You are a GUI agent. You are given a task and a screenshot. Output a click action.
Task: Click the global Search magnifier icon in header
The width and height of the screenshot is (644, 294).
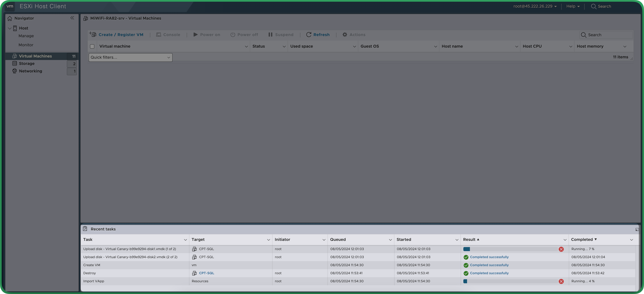coord(593,7)
